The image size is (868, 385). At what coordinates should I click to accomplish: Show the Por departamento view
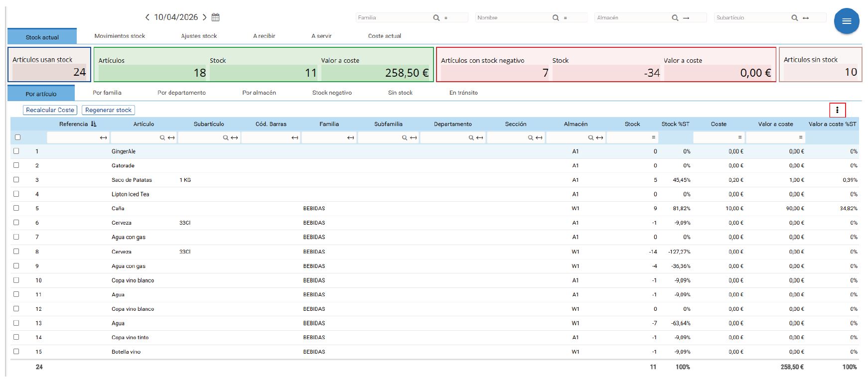coord(181,93)
